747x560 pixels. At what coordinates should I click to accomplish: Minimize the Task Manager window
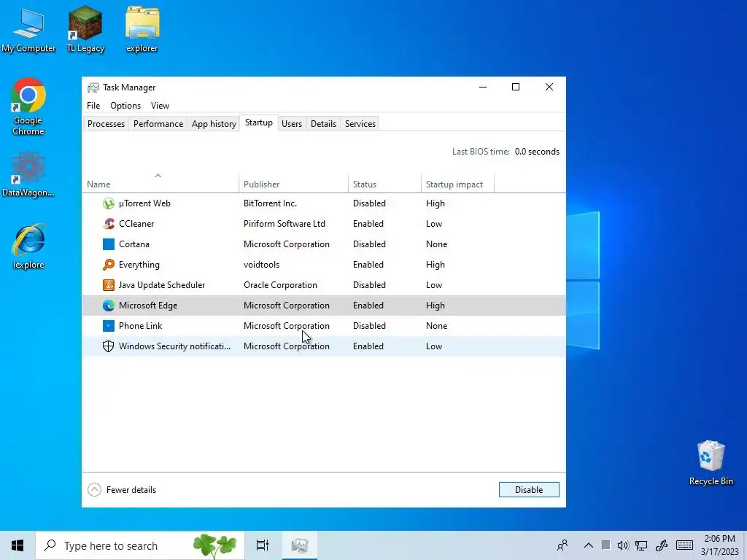[x=483, y=87]
